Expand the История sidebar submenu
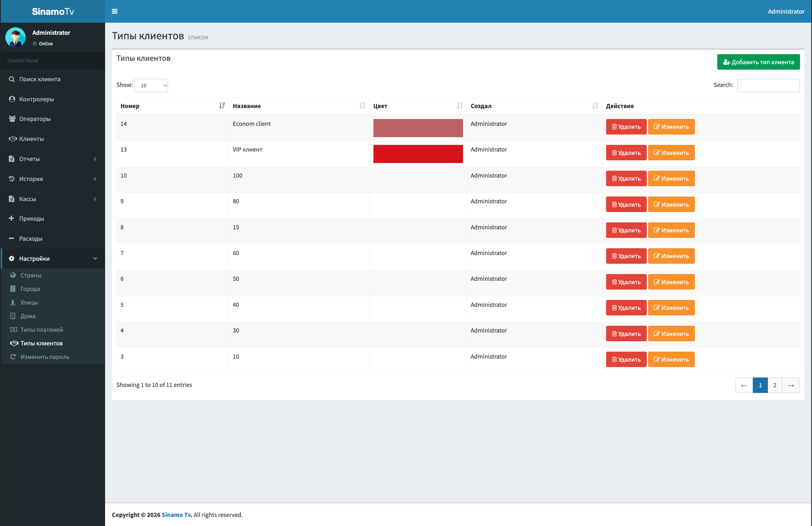 click(53, 179)
